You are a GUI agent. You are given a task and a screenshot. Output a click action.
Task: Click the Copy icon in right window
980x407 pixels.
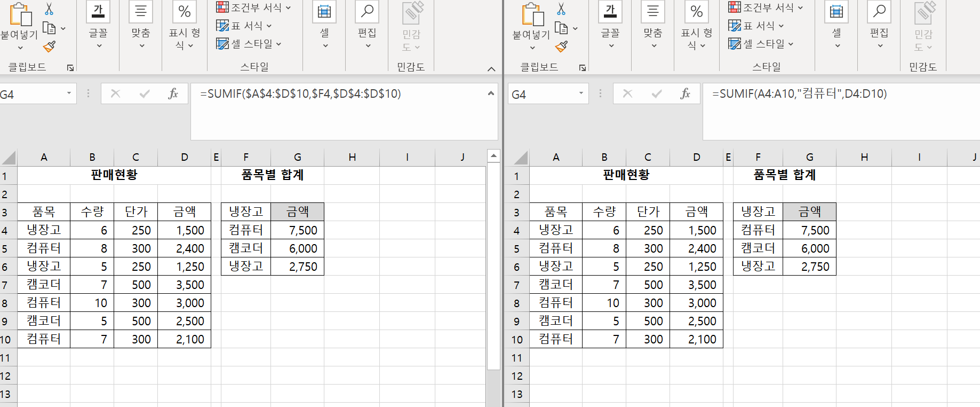[561, 28]
